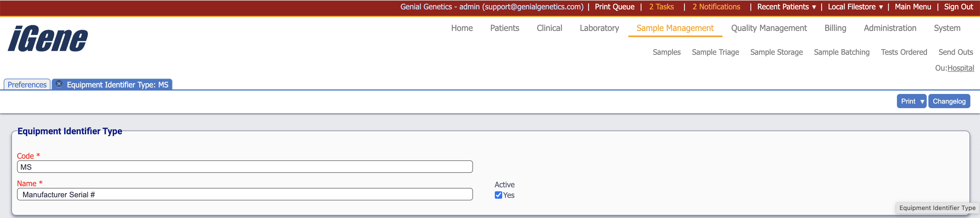The height and width of the screenshot is (218, 980).
Task: Click into the Name input field
Action: (x=245, y=194)
